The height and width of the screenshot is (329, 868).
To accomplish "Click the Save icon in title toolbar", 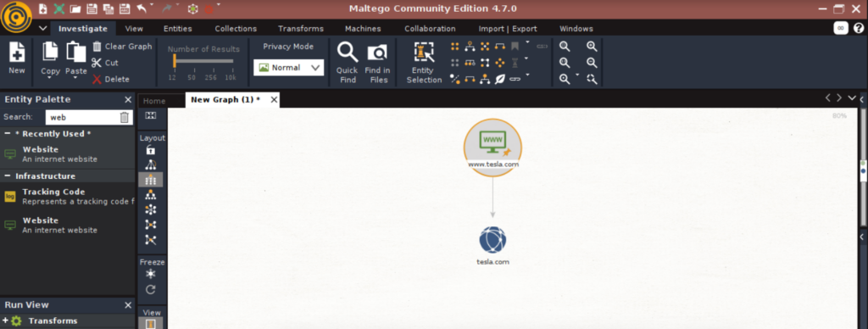I will [x=92, y=8].
